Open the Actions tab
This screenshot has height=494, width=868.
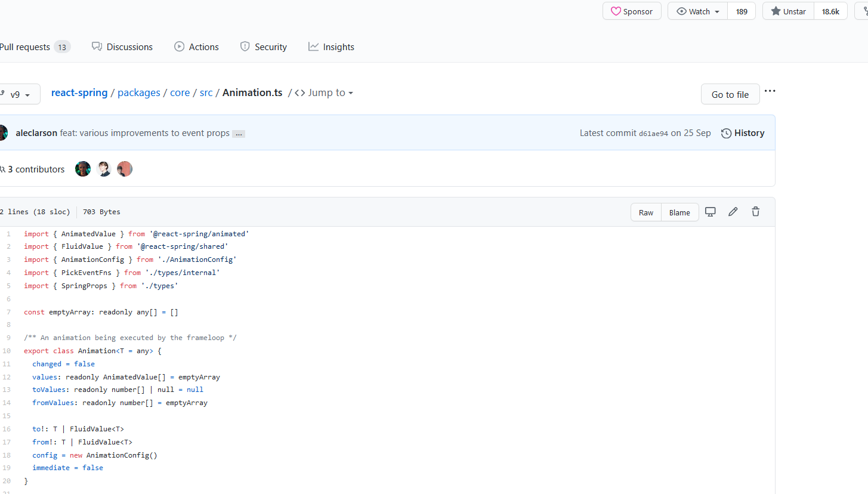click(x=196, y=47)
